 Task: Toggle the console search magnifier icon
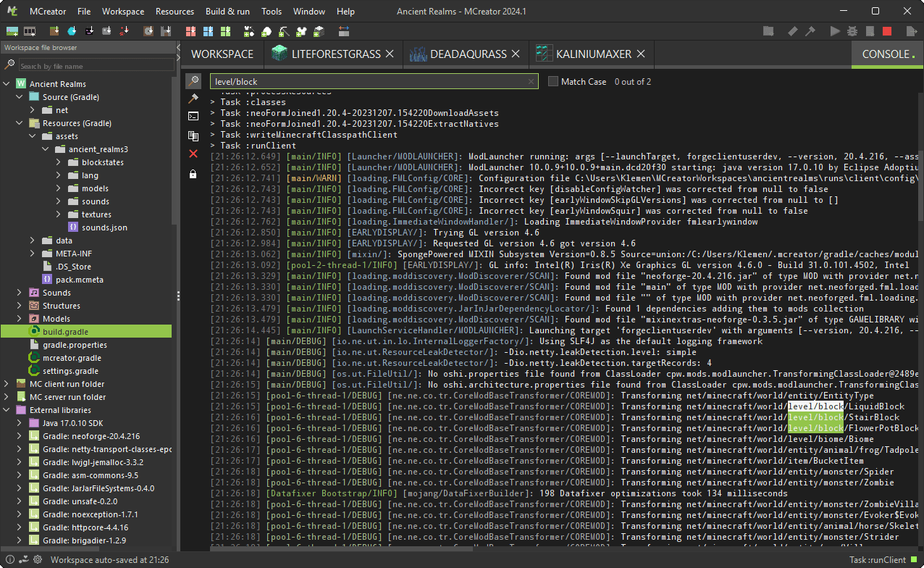pyautogui.click(x=193, y=81)
